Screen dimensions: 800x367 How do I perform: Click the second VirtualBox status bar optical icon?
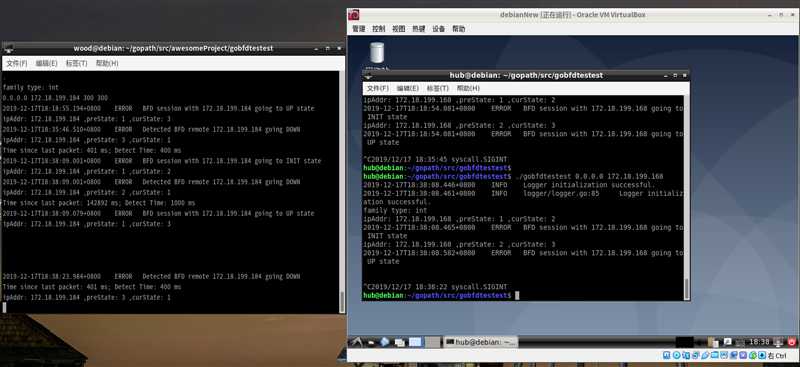click(x=677, y=355)
